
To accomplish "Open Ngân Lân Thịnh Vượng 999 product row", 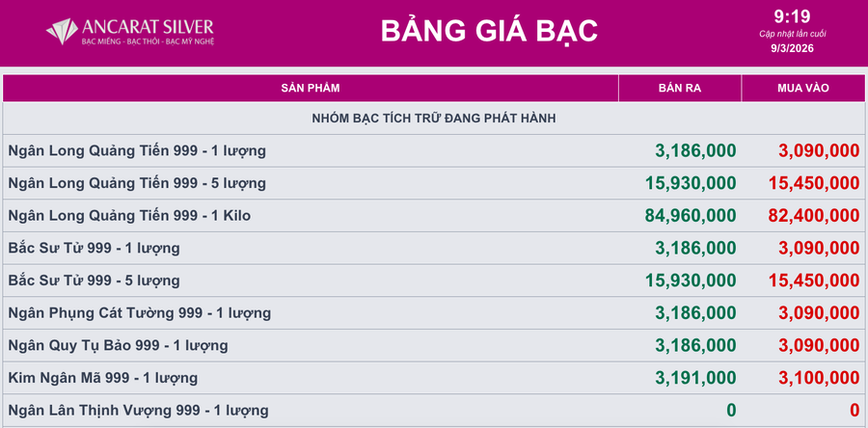I will pyautogui.click(x=138, y=411).
